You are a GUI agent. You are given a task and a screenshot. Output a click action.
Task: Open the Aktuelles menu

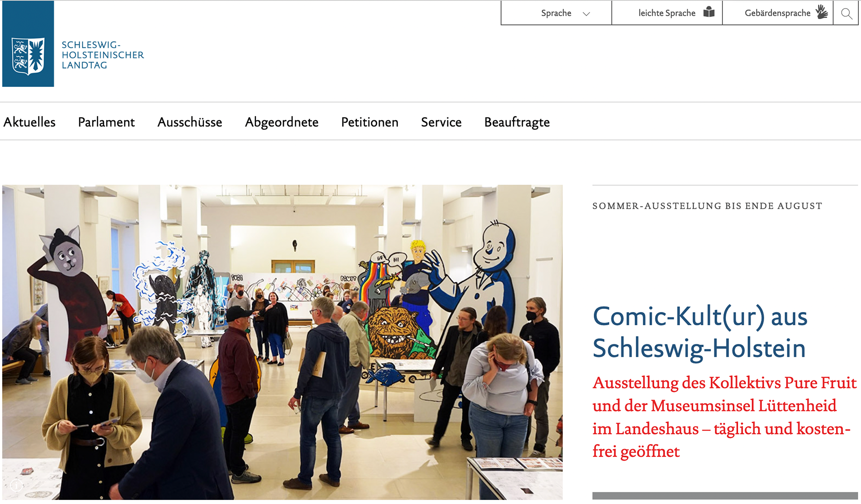[30, 122]
